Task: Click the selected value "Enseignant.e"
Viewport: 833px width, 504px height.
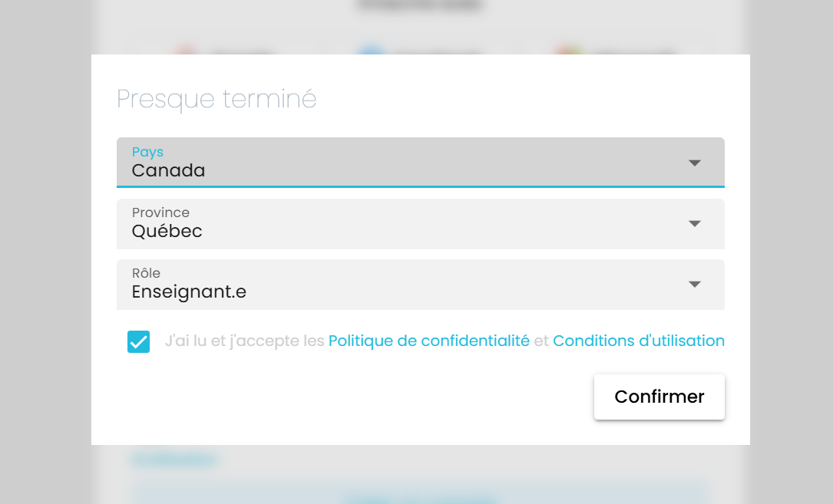Action: pyautogui.click(x=189, y=292)
